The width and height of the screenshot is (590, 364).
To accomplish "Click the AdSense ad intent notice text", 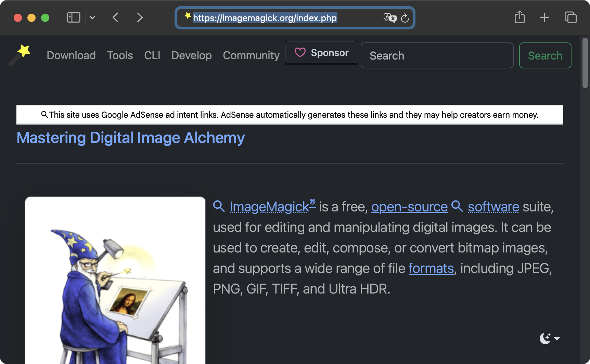I will pos(294,115).
